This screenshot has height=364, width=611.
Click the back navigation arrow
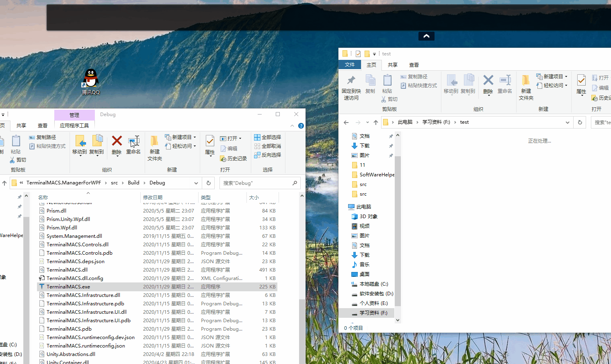346,122
